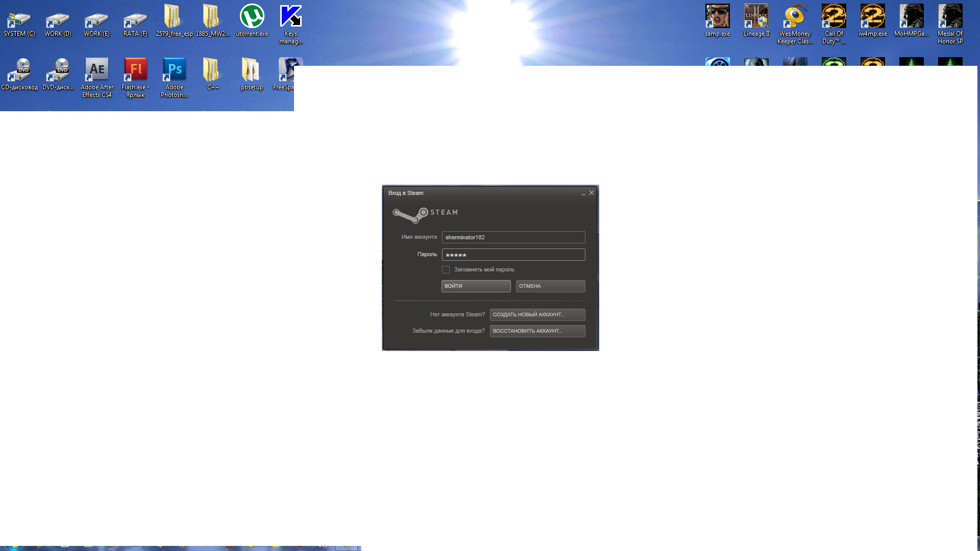
Task: Close the Вход в Steam window
Action: pyautogui.click(x=592, y=193)
